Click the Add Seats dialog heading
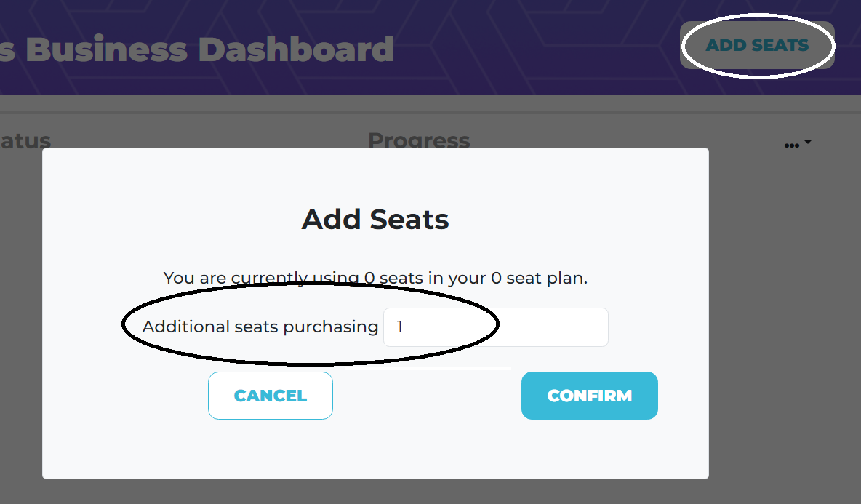 [x=375, y=219]
